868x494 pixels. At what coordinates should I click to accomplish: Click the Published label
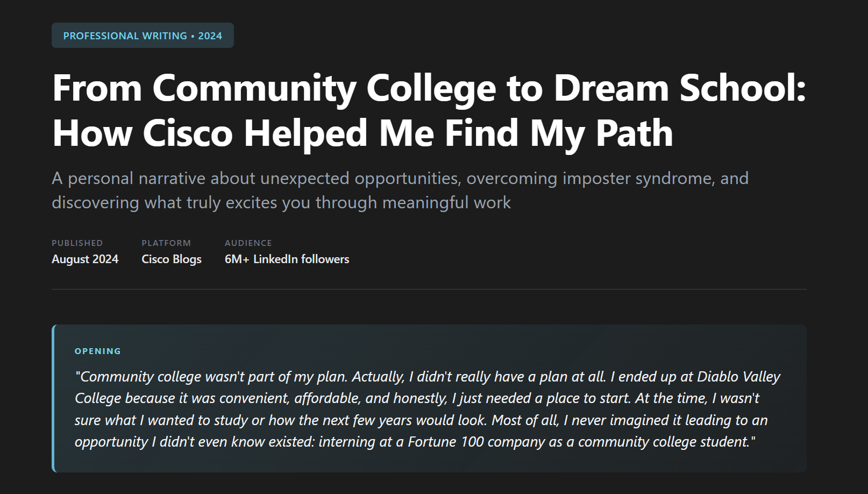(x=77, y=243)
